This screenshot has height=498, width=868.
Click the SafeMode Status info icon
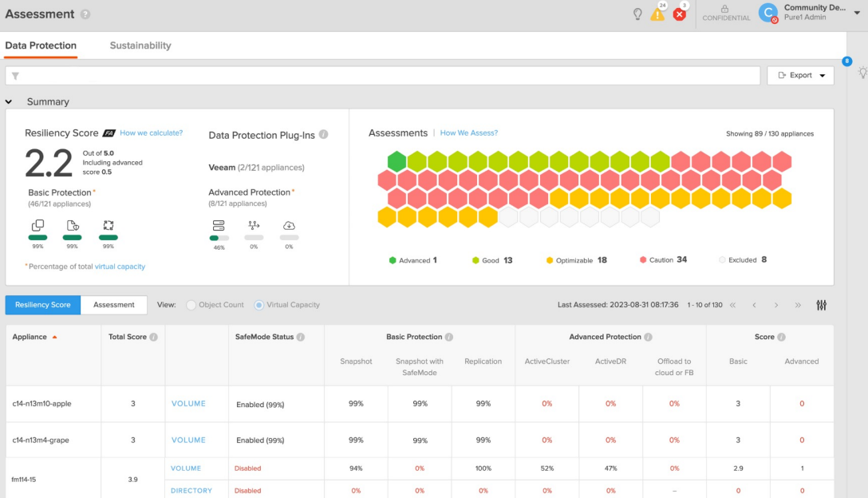(x=301, y=337)
